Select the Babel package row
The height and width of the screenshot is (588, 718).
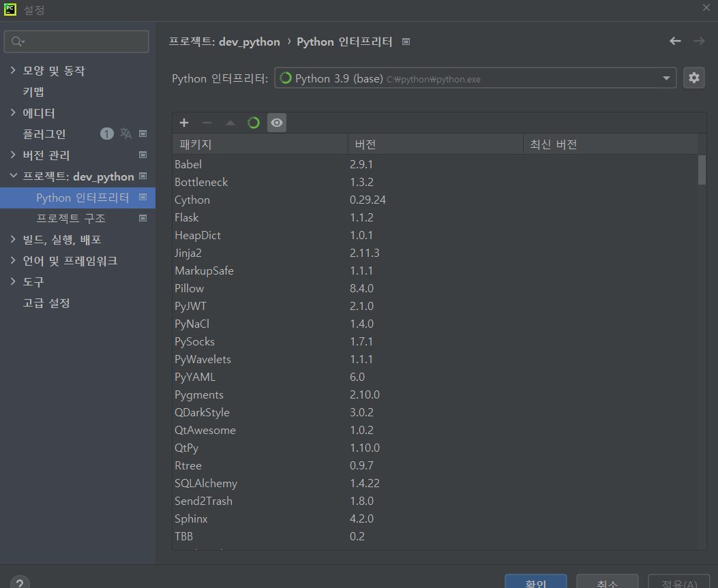point(435,164)
